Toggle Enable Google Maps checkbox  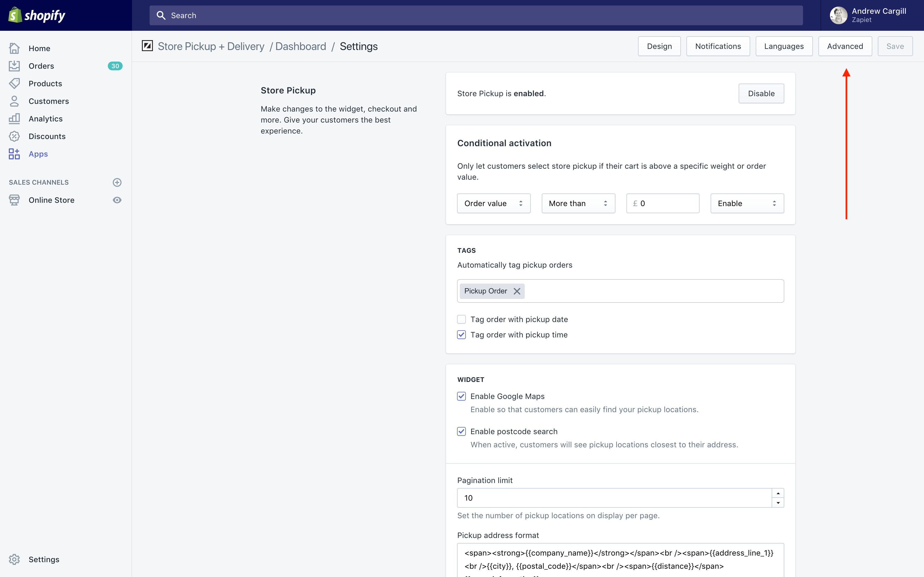(461, 396)
